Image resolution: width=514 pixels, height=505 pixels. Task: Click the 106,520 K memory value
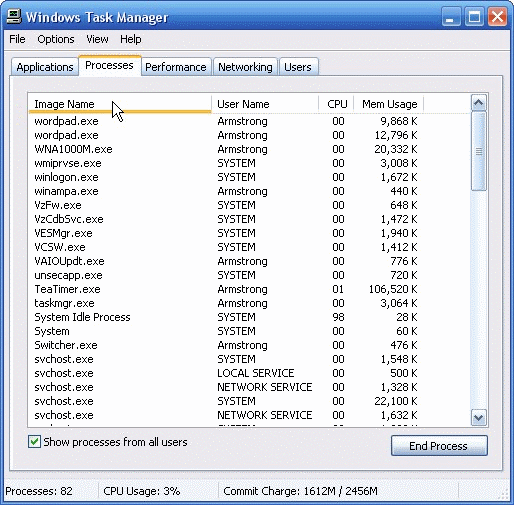tap(393, 289)
